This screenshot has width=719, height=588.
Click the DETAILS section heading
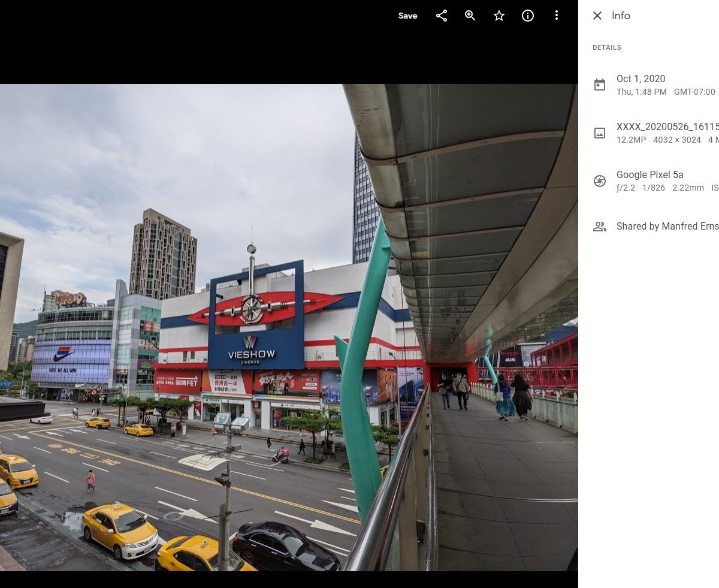point(607,47)
